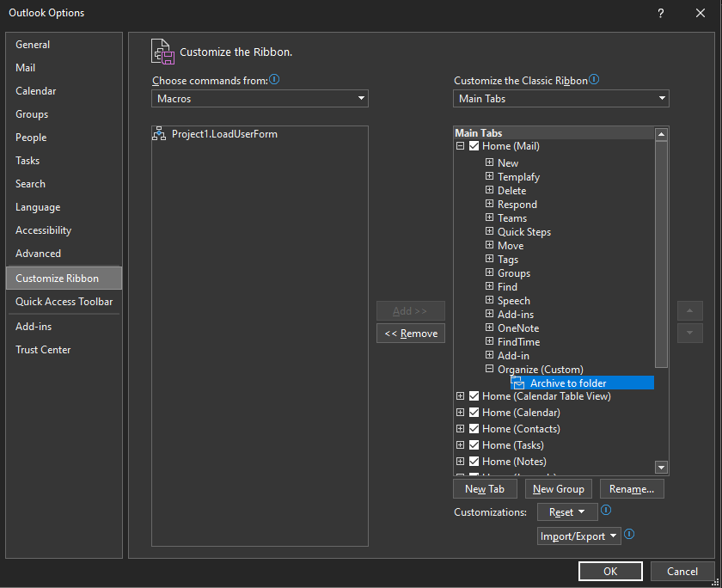Click the ribbon list scroll down arrow
The height and width of the screenshot is (588, 722).
[x=661, y=468]
